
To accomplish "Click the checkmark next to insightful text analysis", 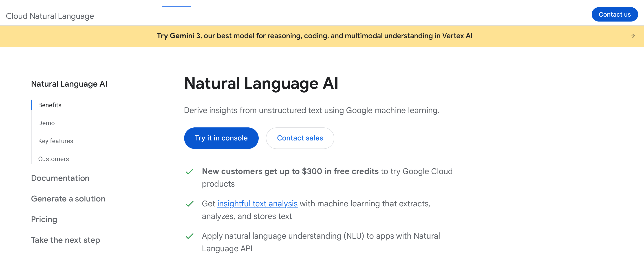I will (x=190, y=203).
